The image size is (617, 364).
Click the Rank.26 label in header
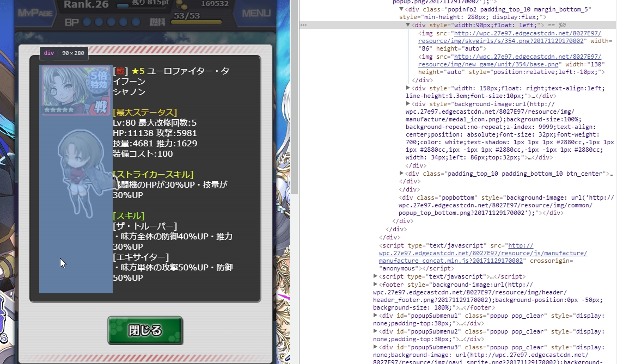point(86,5)
